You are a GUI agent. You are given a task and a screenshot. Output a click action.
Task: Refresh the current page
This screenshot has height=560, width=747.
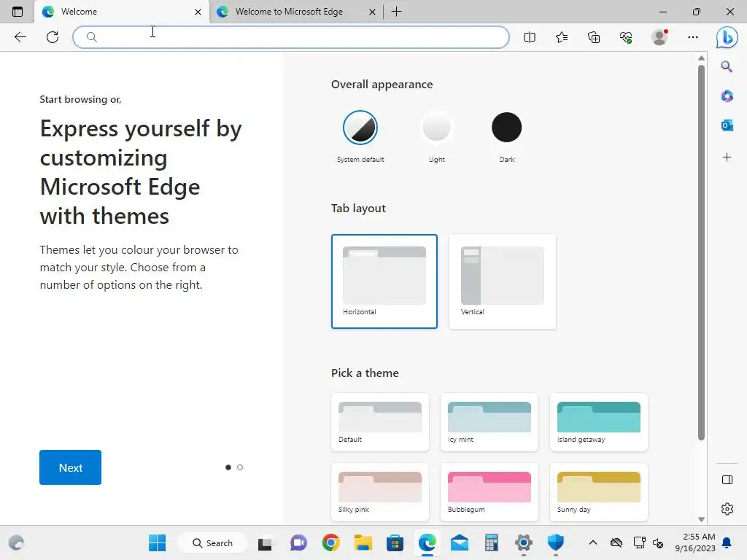tap(53, 37)
